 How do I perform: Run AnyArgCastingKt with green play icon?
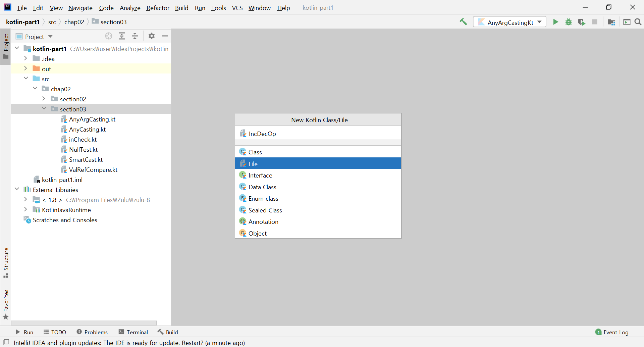[555, 22]
